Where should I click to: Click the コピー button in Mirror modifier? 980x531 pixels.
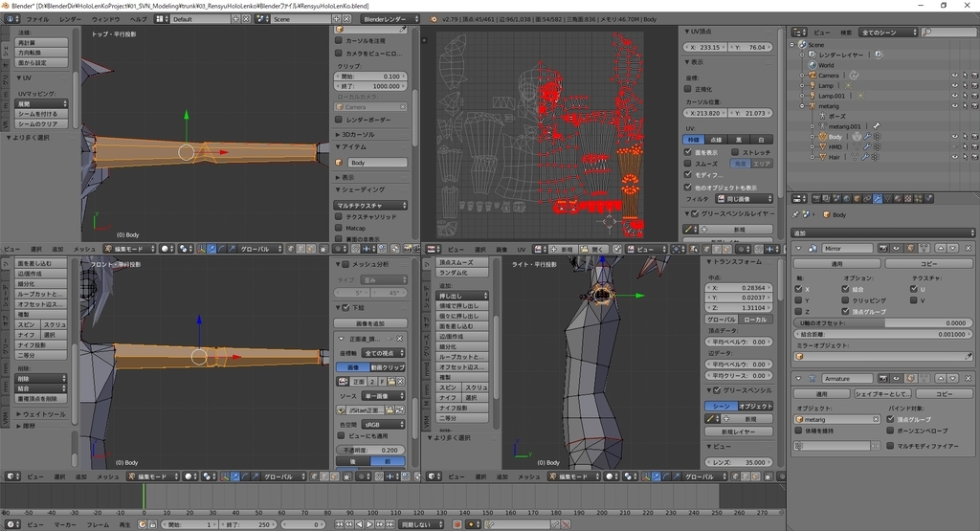(929, 264)
